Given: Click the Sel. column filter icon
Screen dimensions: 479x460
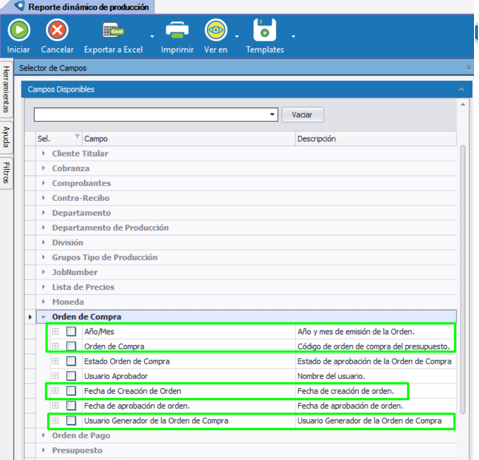Looking at the screenshot, I should pyautogui.click(x=77, y=136).
